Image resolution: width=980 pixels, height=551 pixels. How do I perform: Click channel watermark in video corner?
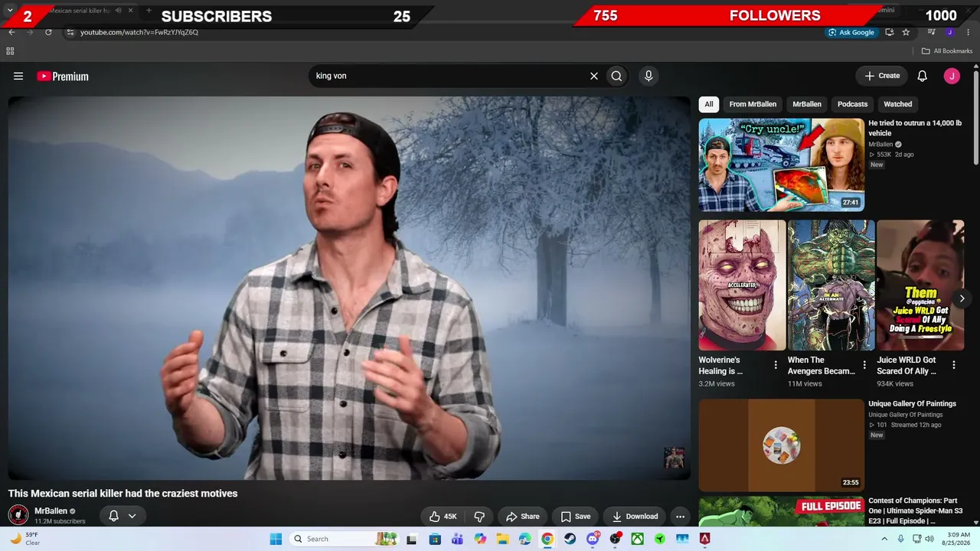click(674, 458)
